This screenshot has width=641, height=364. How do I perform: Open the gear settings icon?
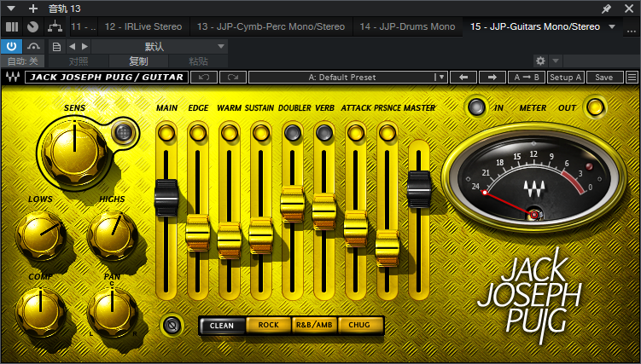(540, 61)
